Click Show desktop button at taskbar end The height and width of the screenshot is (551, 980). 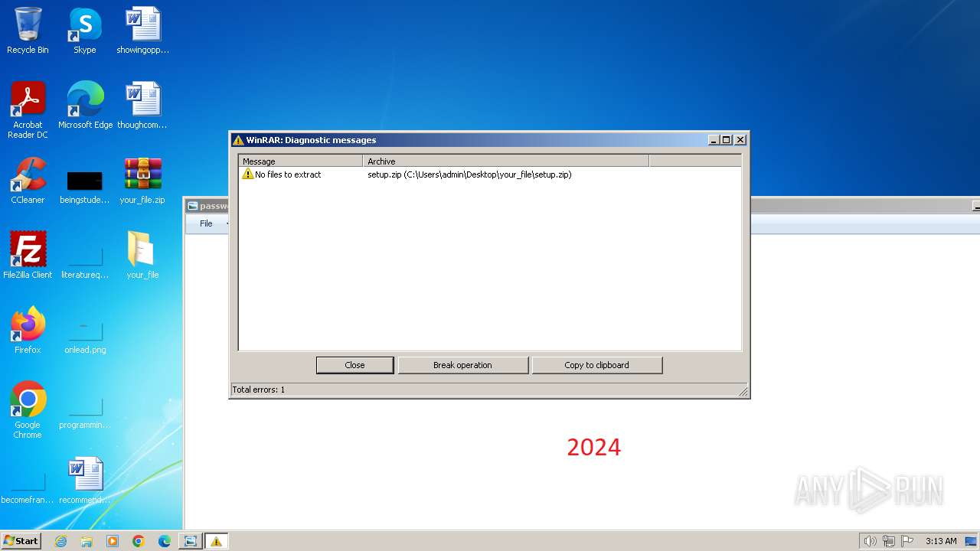click(972, 541)
